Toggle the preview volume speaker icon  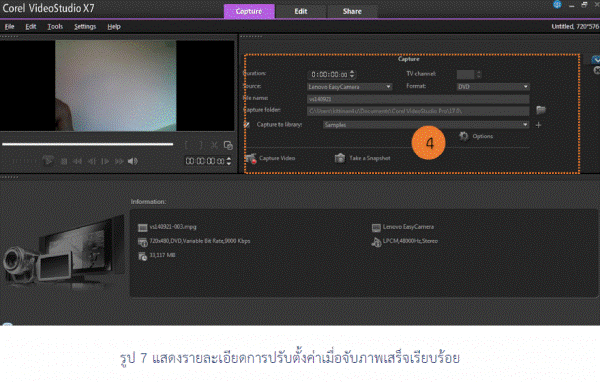[132, 161]
